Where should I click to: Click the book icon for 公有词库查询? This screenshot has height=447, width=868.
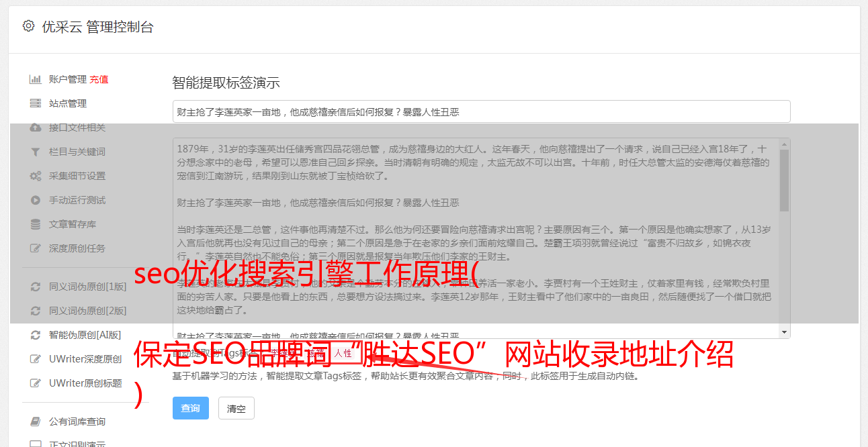36,421
